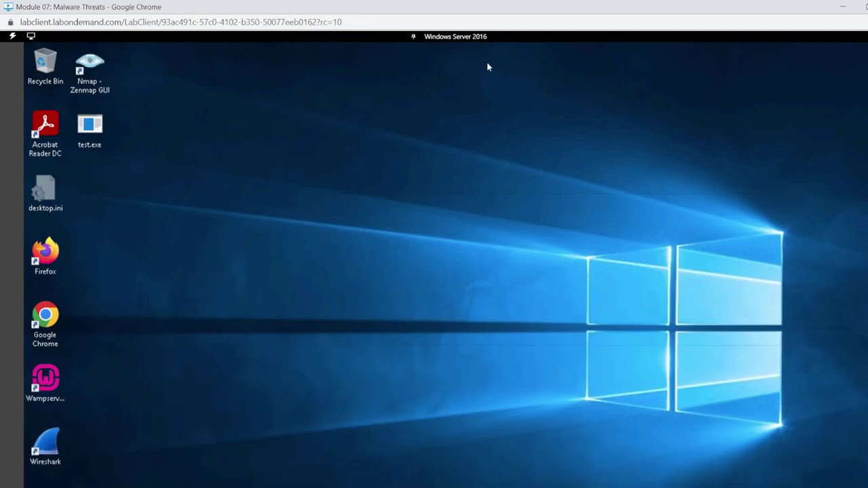Launch Nmap - Zenmap GUI shortcut
The width and height of the screenshot is (868, 488).
(90, 72)
